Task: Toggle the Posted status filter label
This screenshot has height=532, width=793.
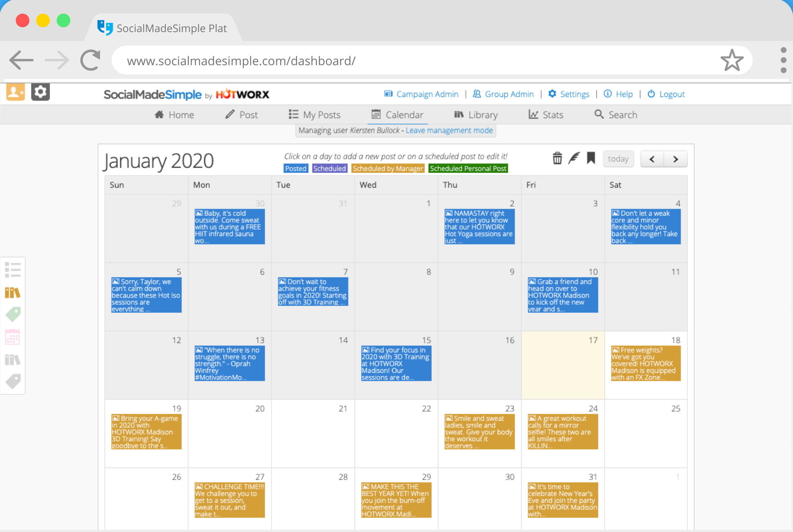Action: (296, 169)
